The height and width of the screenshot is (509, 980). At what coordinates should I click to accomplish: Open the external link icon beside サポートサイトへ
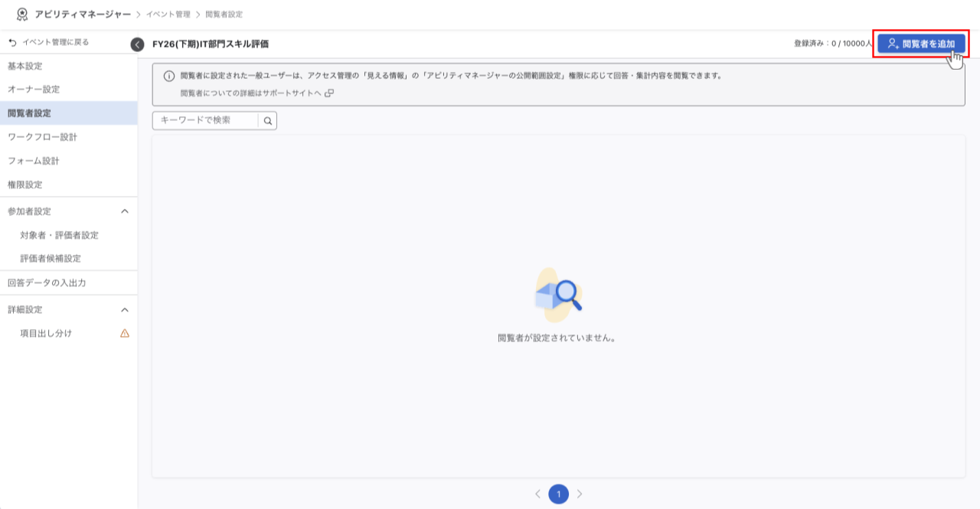[x=329, y=93]
